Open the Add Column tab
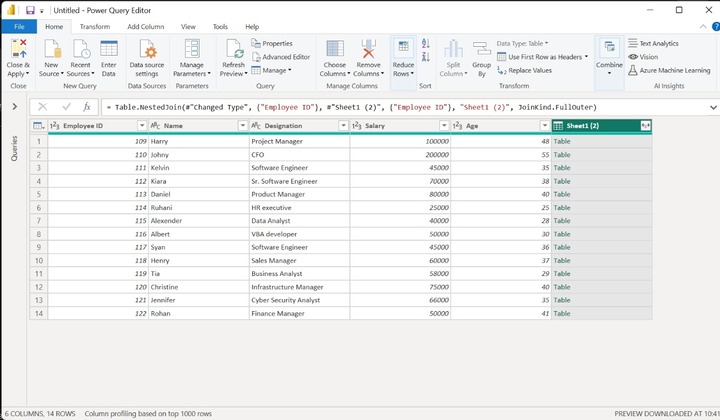 [x=145, y=27]
